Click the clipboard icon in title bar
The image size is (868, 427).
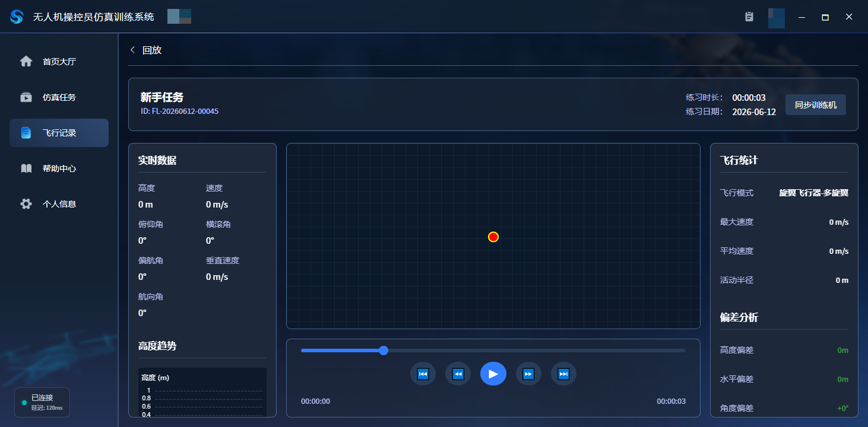(749, 17)
